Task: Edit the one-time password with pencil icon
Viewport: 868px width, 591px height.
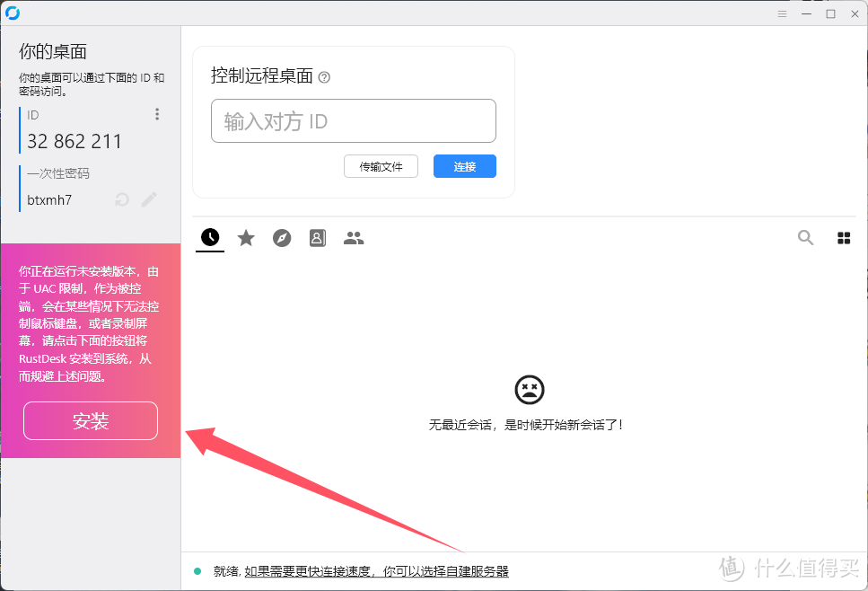Action: 148,199
